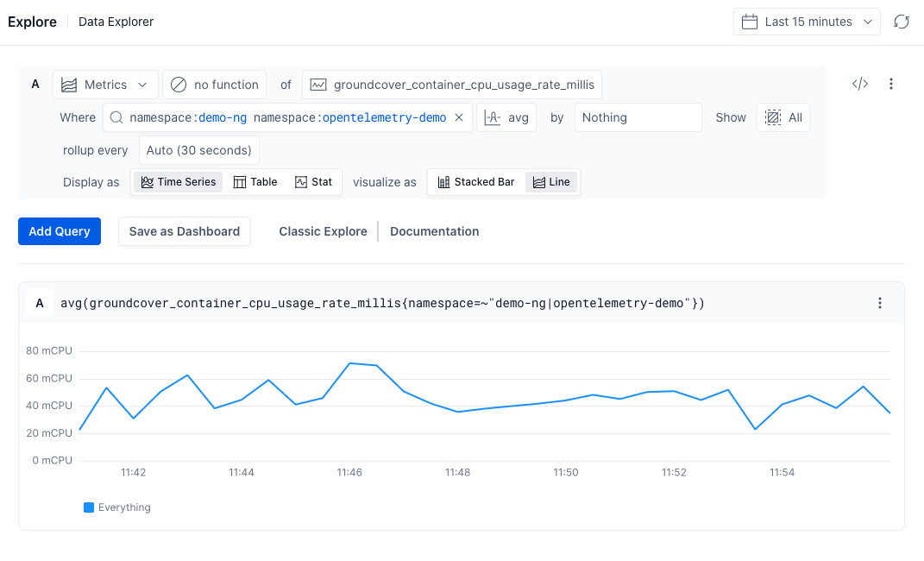The width and height of the screenshot is (924, 561).
Task: Visualize as Stacked Bar
Action: click(x=475, y=182)
